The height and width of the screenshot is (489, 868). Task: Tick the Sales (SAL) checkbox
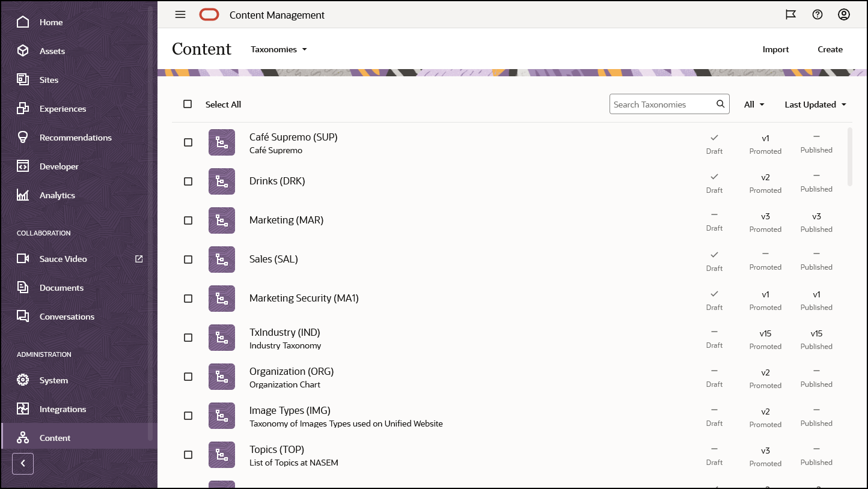(x=188, y=260)
